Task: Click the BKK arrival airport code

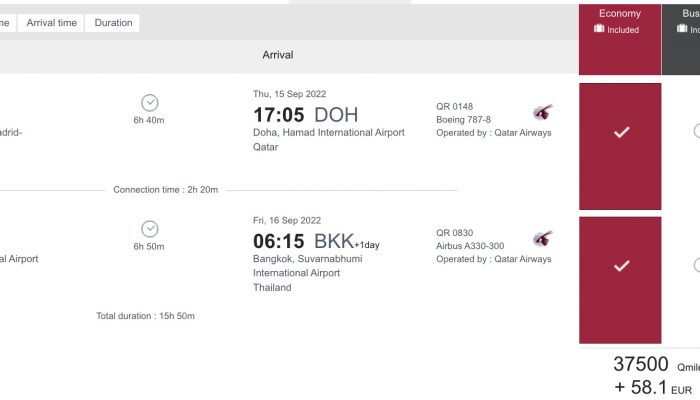Action: tap(334, 241)
